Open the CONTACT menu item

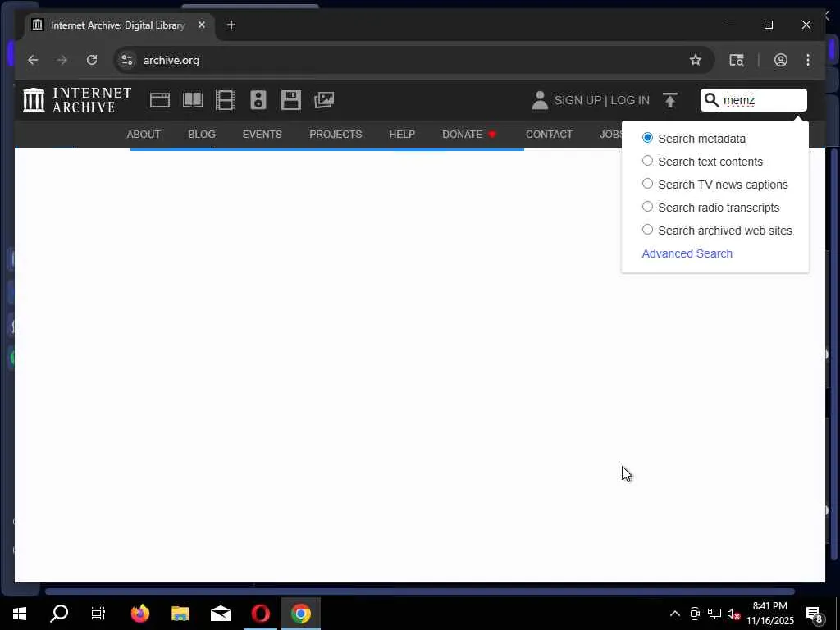coord(549,134)
